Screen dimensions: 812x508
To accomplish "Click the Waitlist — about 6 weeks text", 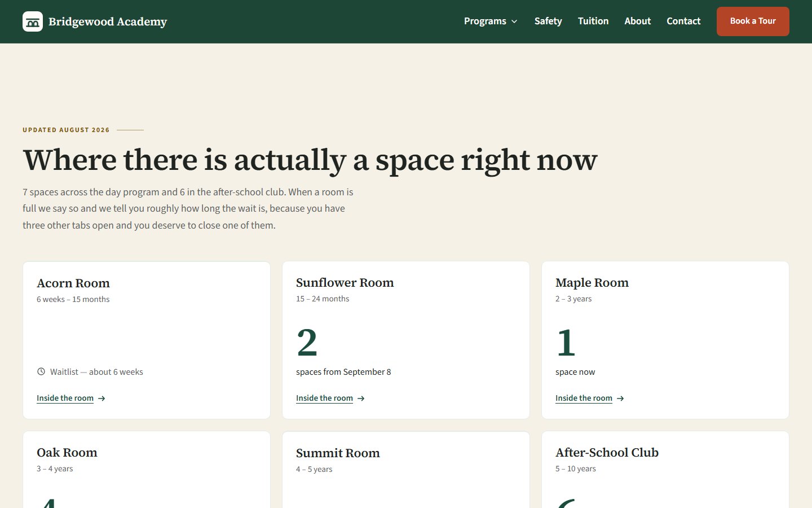I will pos(96,371).
